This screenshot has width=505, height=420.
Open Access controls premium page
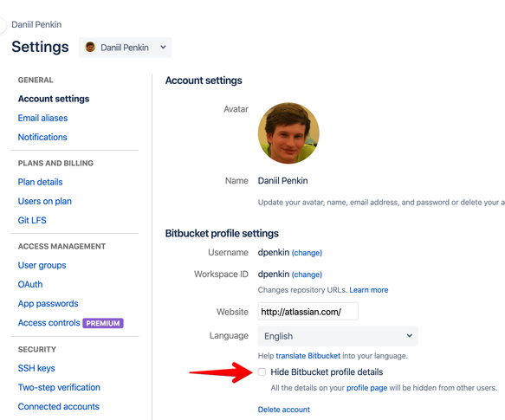point(49,323)
